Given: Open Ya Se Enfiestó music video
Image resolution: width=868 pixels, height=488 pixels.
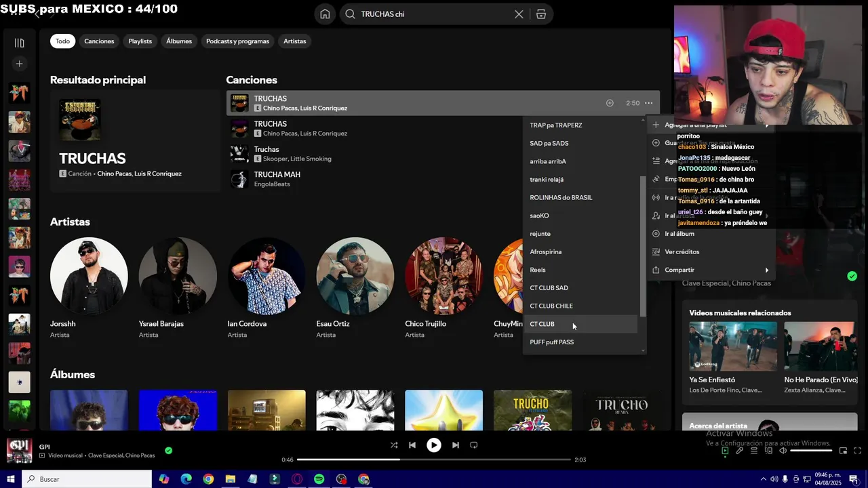Looking at the screenshot, I should 733,358.
